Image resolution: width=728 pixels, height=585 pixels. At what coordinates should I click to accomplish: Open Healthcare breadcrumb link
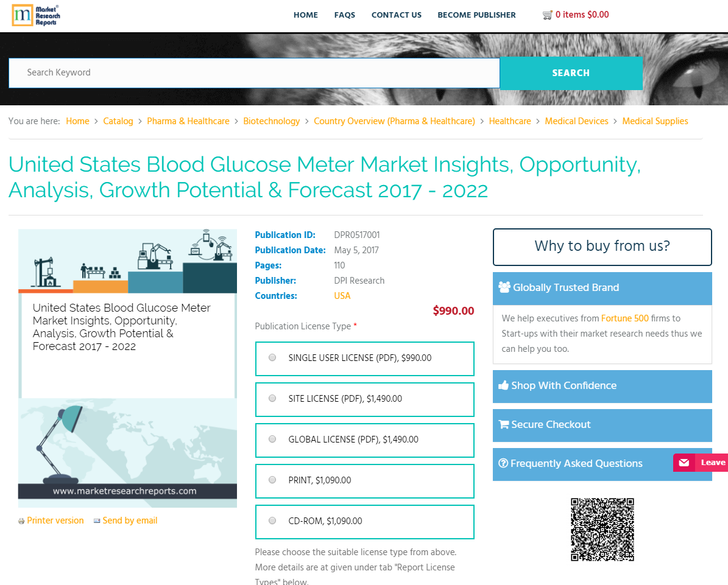pyautogui.click(x=510, y=121)
